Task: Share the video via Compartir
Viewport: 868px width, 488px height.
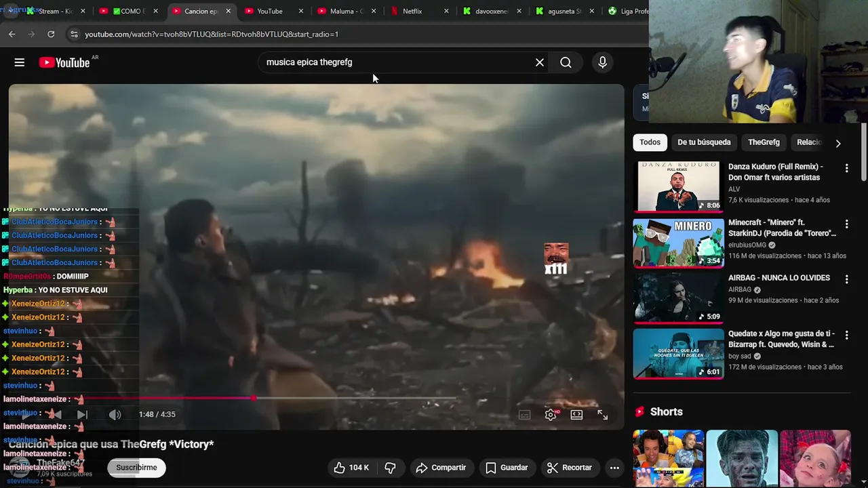Action: tap(441, 468)
